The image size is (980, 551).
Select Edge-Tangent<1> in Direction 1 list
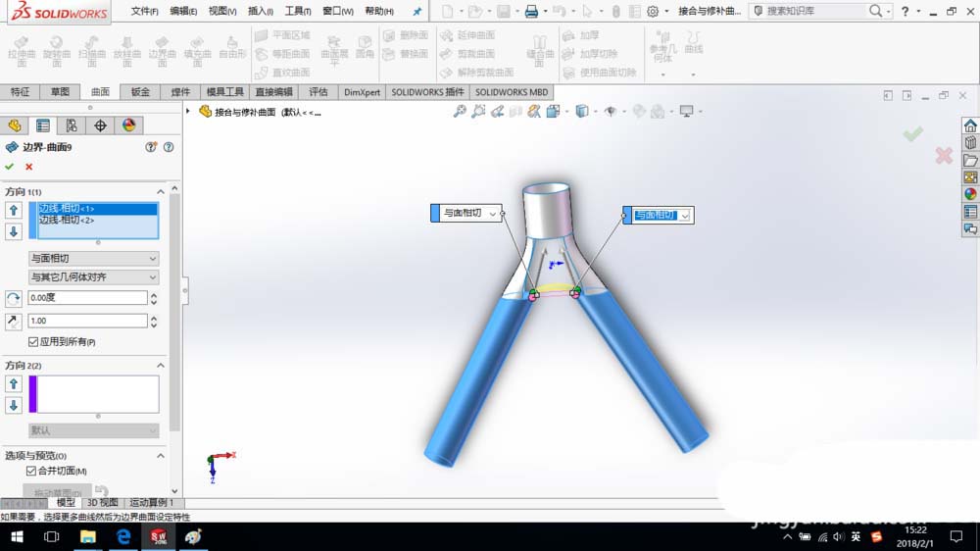pyautogui.click(x=97, y=208)
